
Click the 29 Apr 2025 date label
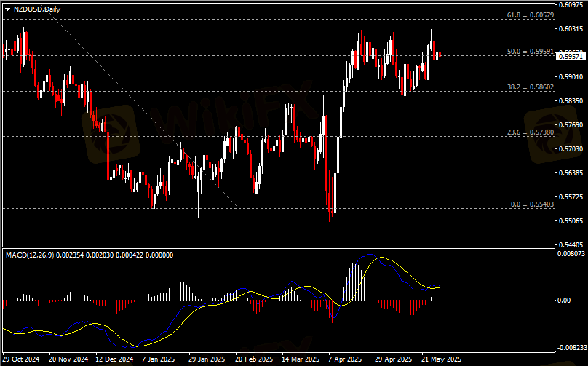point(394,359)
